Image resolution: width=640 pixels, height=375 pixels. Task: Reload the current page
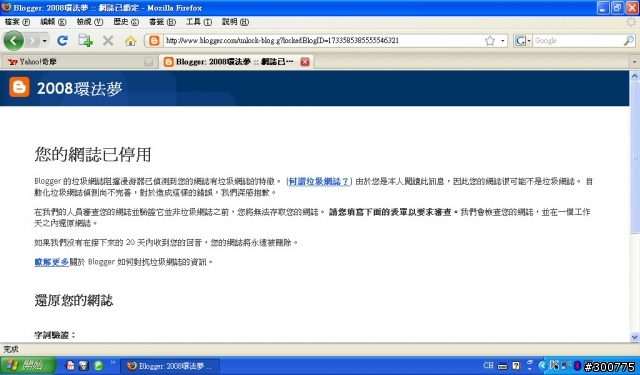point(62,40)
